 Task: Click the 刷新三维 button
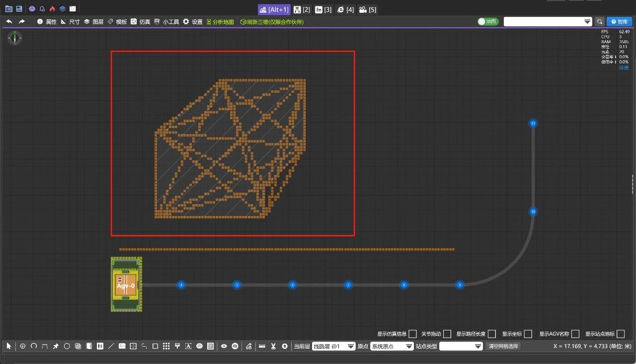(x=272, y=22)
